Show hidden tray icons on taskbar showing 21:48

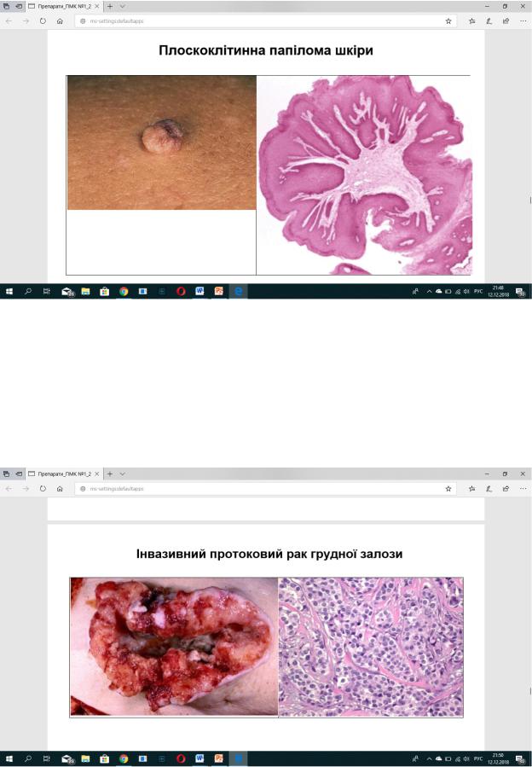pos(430,292)
